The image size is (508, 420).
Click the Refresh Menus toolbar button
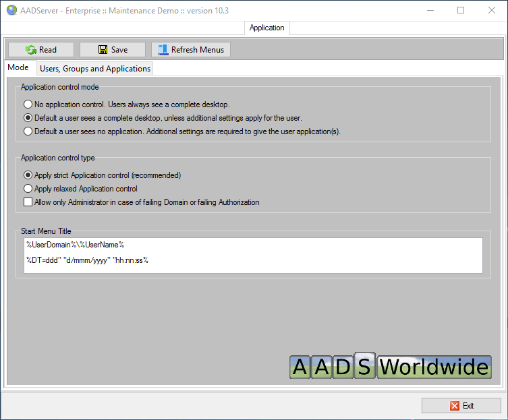[x=191, y=50]
